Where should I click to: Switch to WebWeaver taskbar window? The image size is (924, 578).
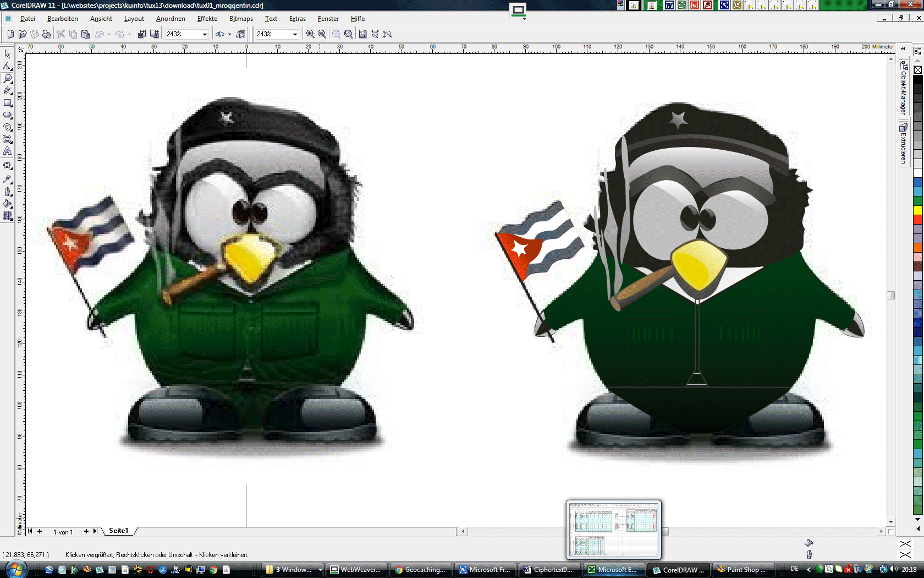356,570
